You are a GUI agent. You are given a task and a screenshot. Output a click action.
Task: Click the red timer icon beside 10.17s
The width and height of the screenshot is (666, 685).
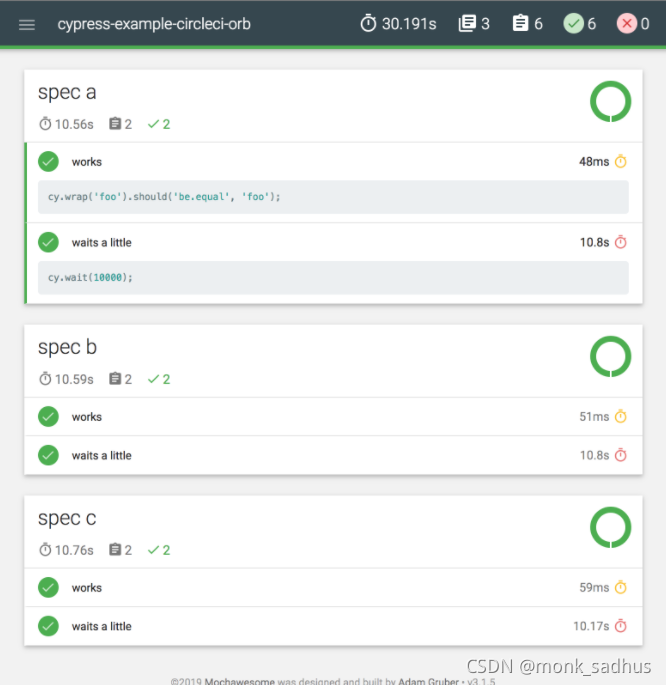pos(621,626)
